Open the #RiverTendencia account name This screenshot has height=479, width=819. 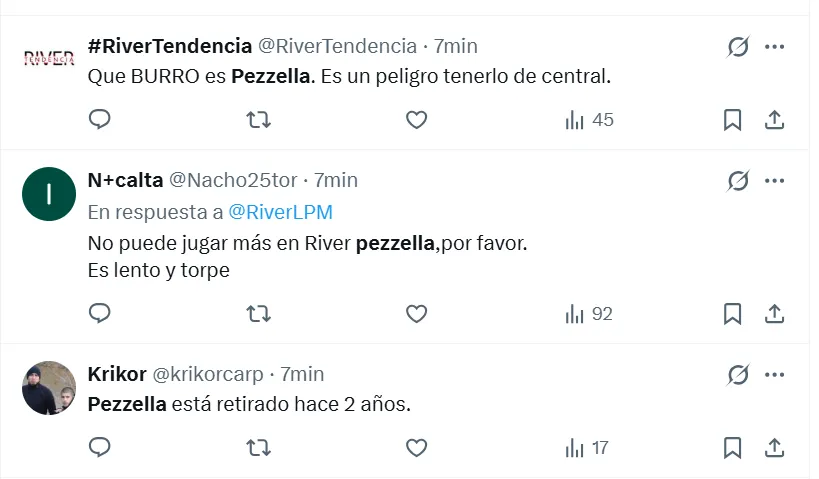(x=170, y=46)
